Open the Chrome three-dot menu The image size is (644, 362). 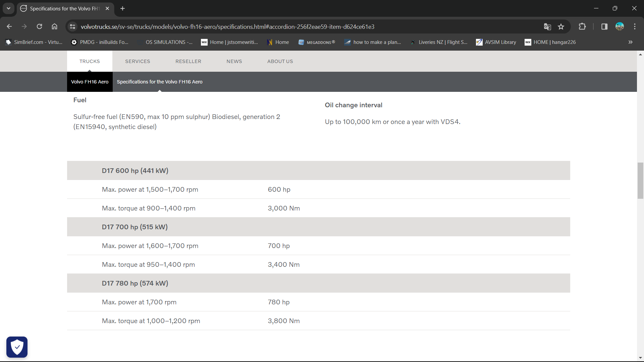[x=635, y=26]
